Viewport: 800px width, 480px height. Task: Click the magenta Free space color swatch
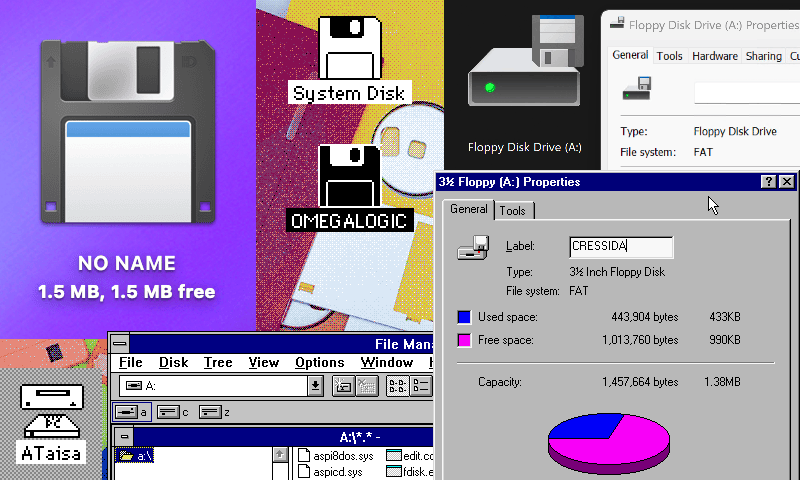pyautogui.click(x=464, y=340)
